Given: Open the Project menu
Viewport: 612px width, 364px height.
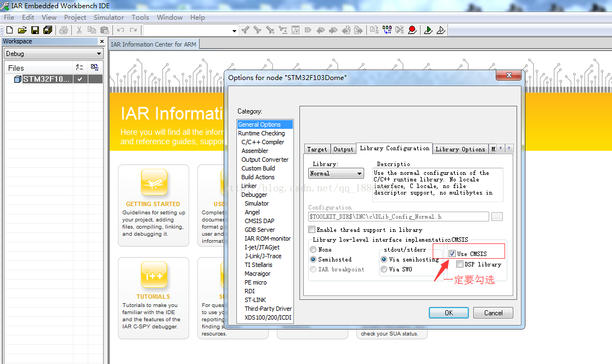Looking at the screenshot, I should 75,17.
